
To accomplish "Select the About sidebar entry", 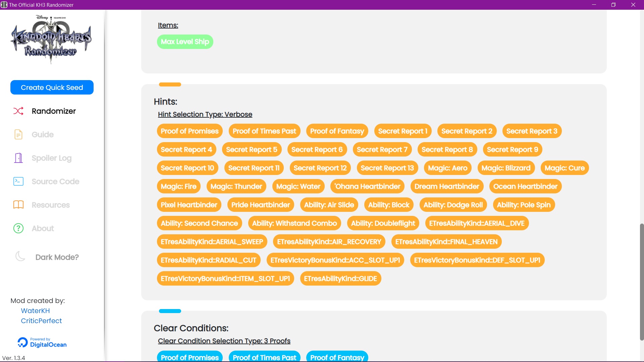I will (43, 228).
